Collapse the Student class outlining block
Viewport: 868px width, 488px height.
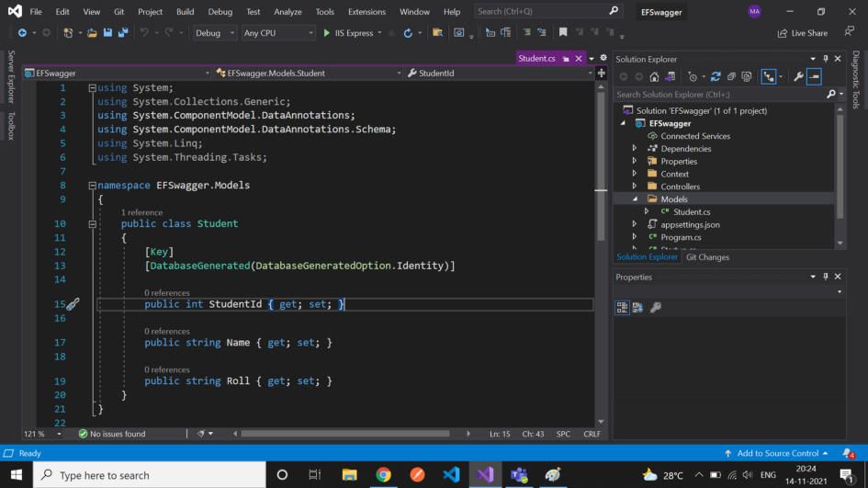coord(93,224)
